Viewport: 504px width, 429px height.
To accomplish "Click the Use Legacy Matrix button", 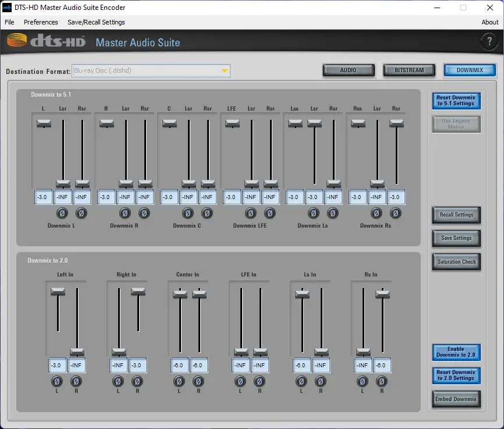I will pos(456,124).
